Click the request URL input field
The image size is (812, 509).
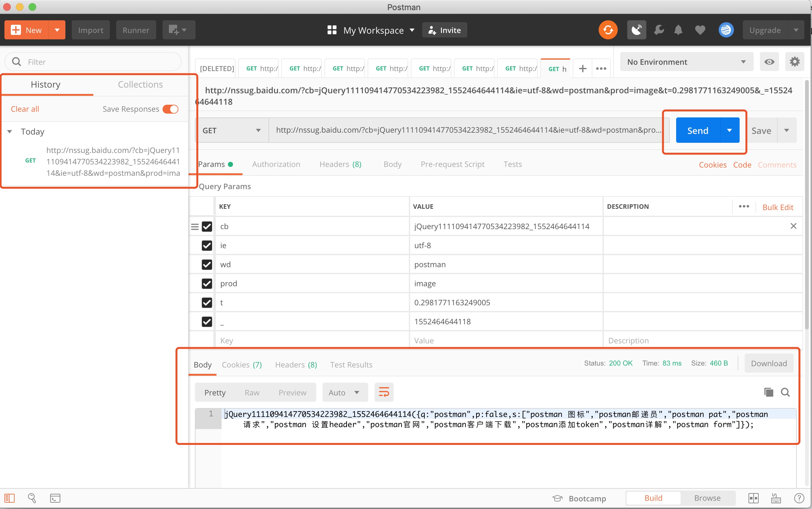click(x=468, y=130)
